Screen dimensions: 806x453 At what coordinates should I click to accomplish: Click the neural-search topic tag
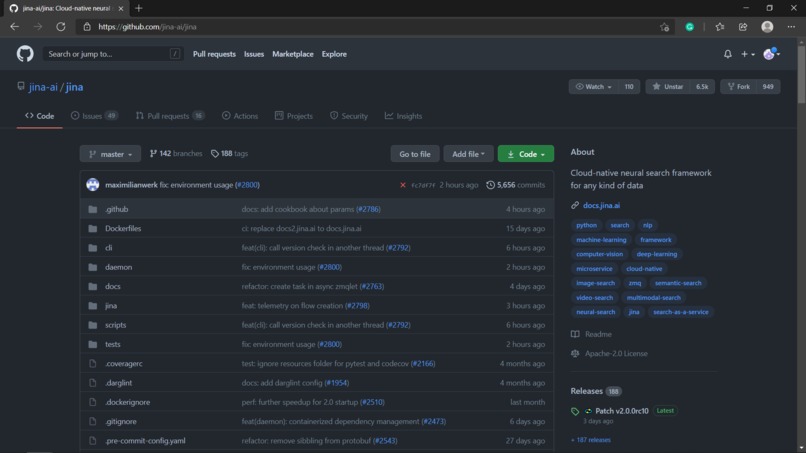tap(595, 312)
